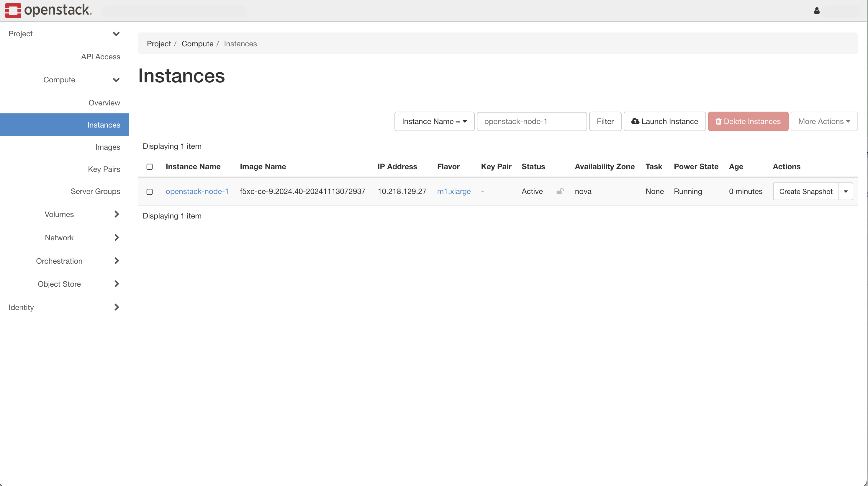Expand the Volumes chevron in sidebar
Screen dimensions: 868x486
coord(117,214)
